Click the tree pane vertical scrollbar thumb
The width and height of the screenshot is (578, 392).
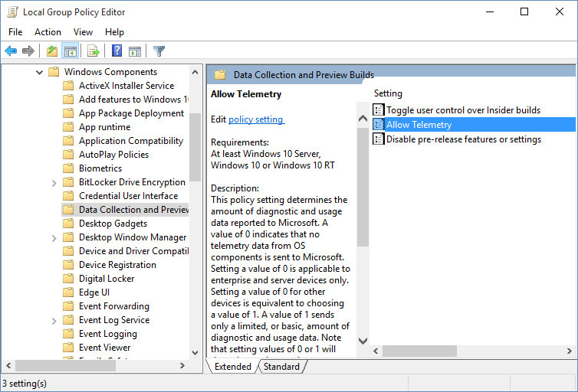click(195, 147)
